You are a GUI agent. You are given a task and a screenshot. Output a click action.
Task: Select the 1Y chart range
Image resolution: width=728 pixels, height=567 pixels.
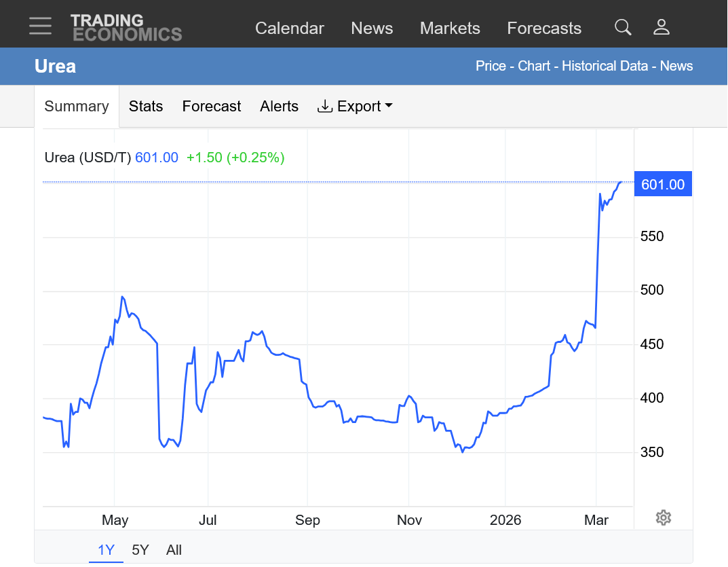click(x=106, y=550)
